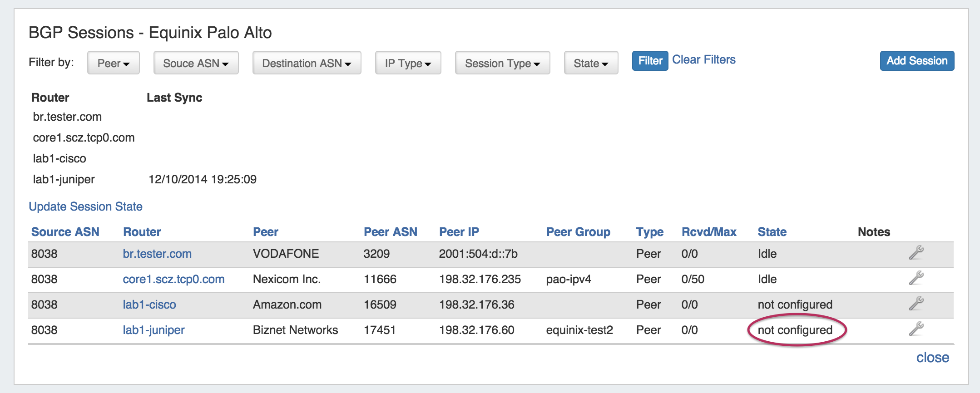980x393 pixels.
Task: Expand the Souce ASN filter dropdown
Action: 196,63
